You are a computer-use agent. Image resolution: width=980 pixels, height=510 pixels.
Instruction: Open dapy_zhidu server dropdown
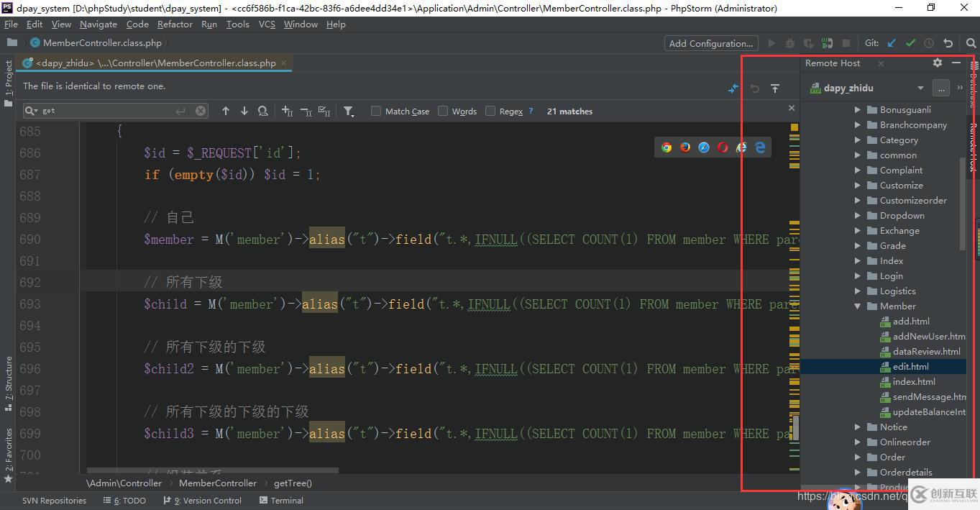(920, 88)
